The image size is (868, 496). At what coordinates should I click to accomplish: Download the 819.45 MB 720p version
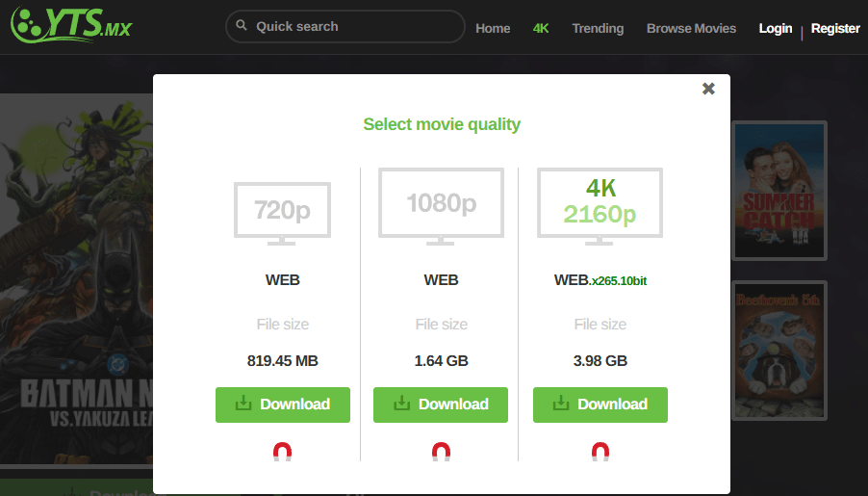283,405
